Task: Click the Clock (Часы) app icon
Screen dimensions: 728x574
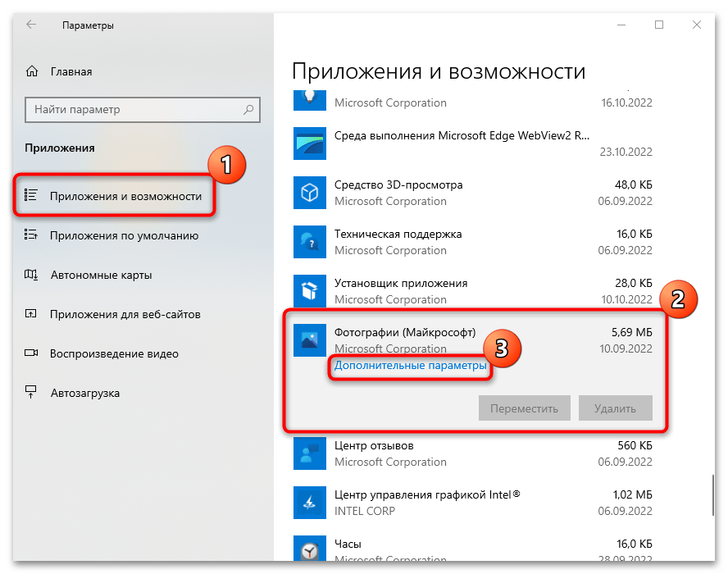Action: [310, 549]
